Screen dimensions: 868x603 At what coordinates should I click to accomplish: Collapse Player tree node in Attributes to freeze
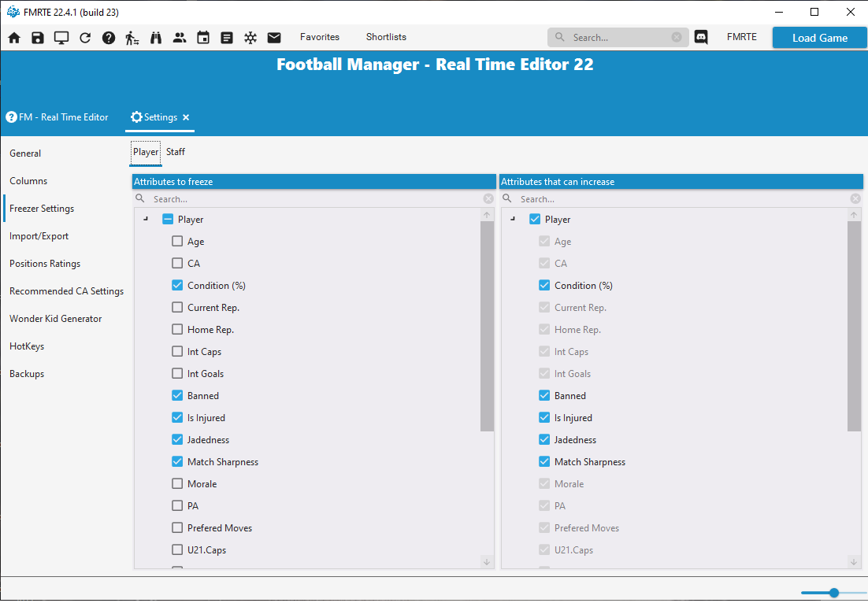pyautogui.click(x=147, y=219)
